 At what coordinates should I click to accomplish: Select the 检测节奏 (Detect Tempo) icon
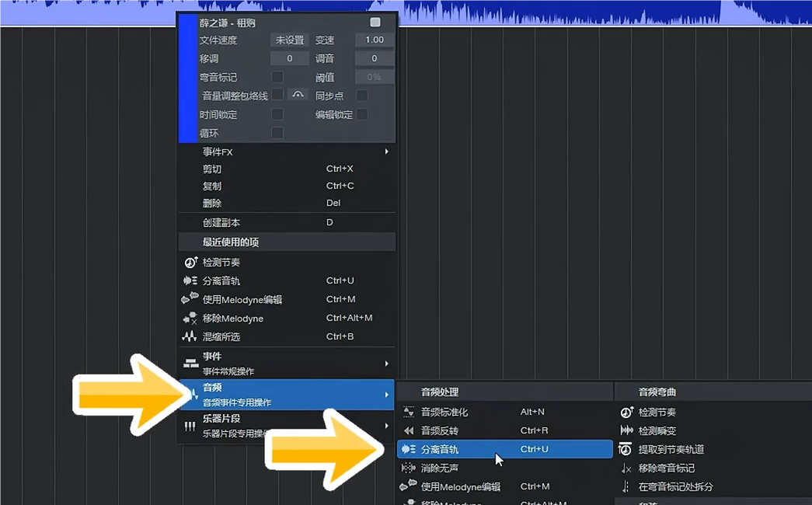(190, 263)
